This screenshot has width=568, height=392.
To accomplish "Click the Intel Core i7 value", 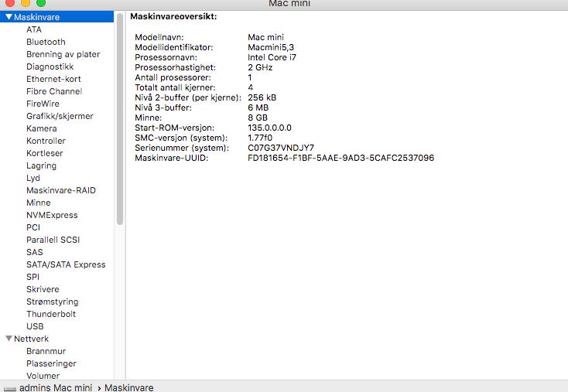I will pos(272,57).
